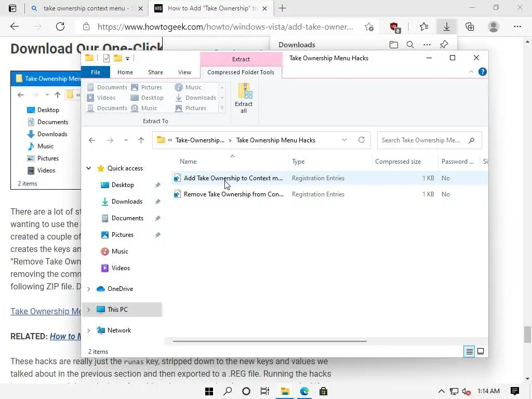532x399 pixels.
Task: Switch to details view icon in status bar
Action: tap(469, 352)
